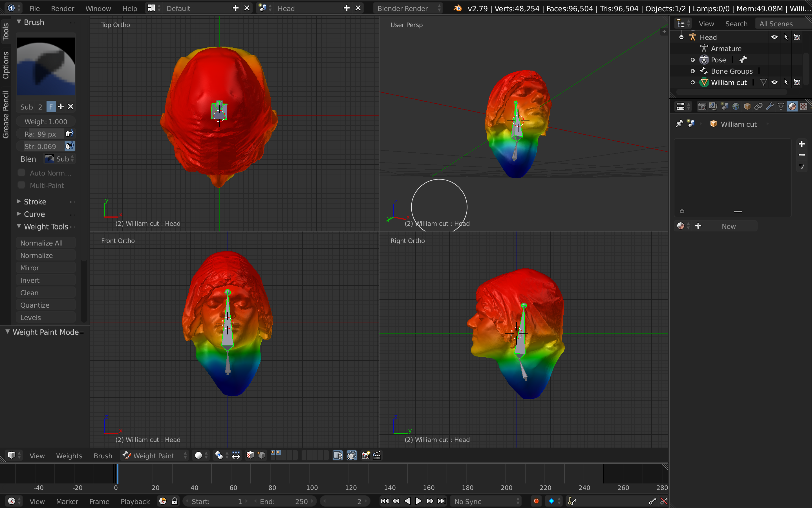Toggle timeline preview range clock button
The image size is (812, 508).
click(163, 501)
